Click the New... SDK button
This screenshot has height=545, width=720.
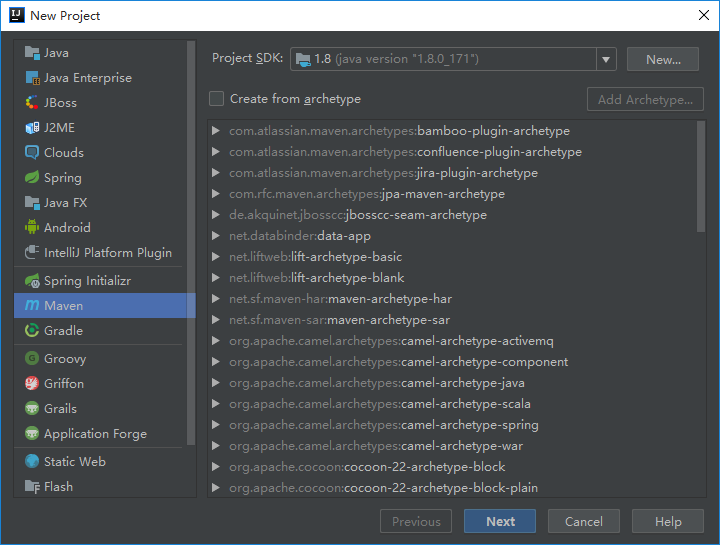663,59
